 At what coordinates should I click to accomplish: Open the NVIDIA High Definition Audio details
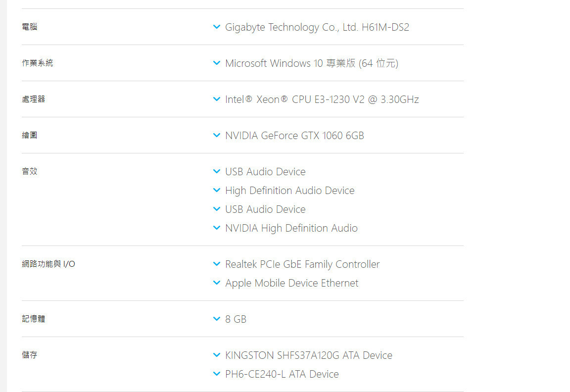(291, 228)
